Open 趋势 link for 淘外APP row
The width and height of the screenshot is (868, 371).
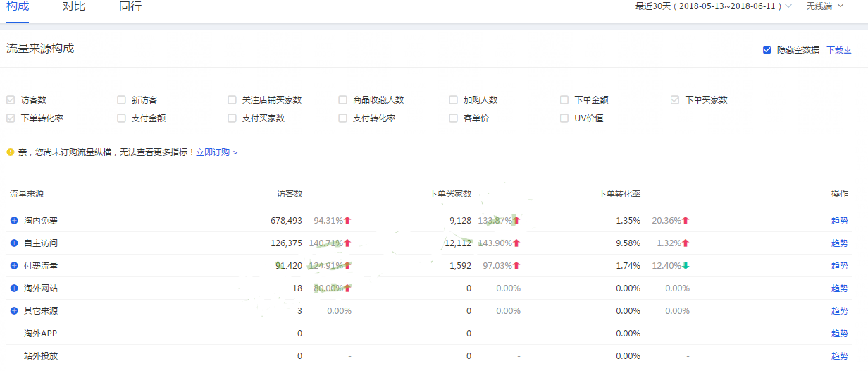pyautogui.click(x=839, y=334)
